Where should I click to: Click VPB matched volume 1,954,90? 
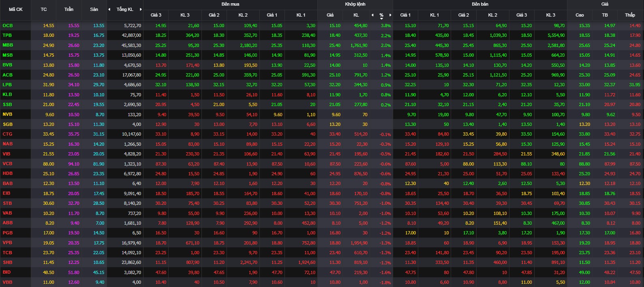(x=359, y=243)
